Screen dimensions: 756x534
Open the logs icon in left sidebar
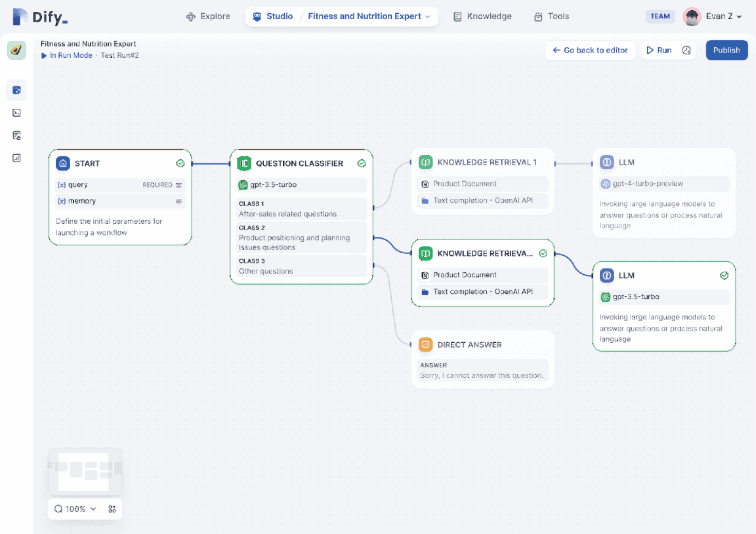(17, 136)
